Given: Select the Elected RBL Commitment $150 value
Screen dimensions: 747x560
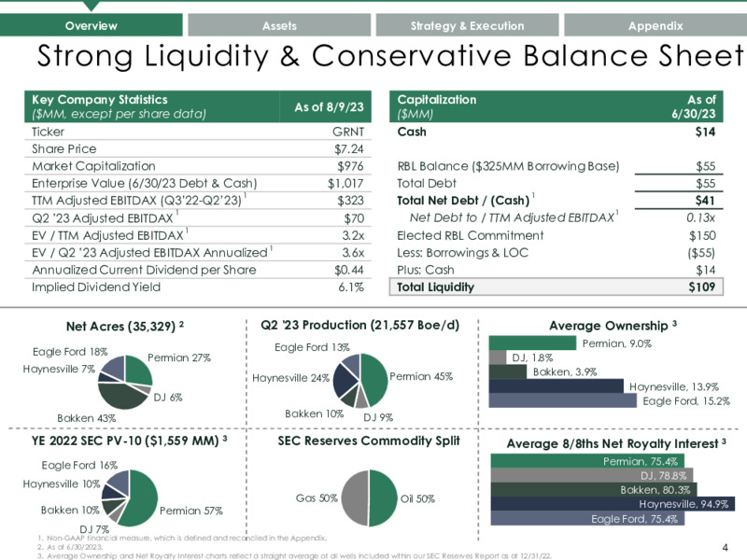Looking at the screenshot, I should tap(702, 235).
